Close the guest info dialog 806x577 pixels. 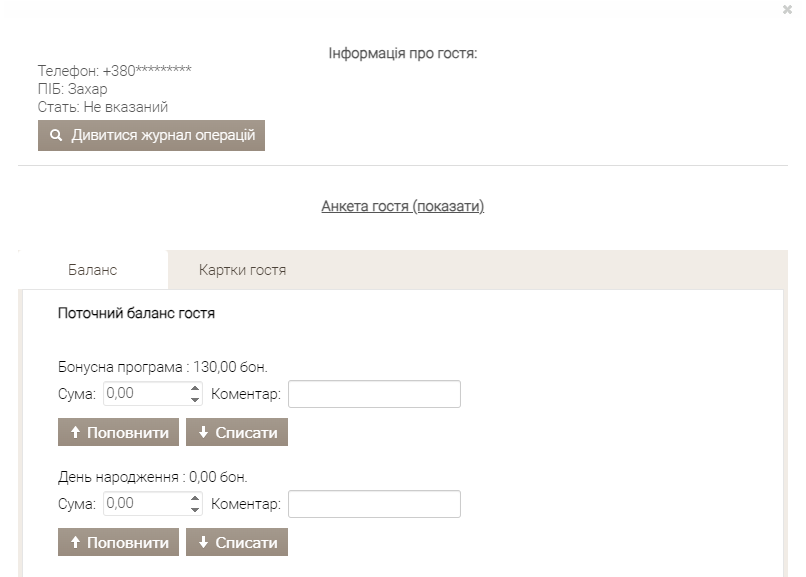click(x=787, y=9)
